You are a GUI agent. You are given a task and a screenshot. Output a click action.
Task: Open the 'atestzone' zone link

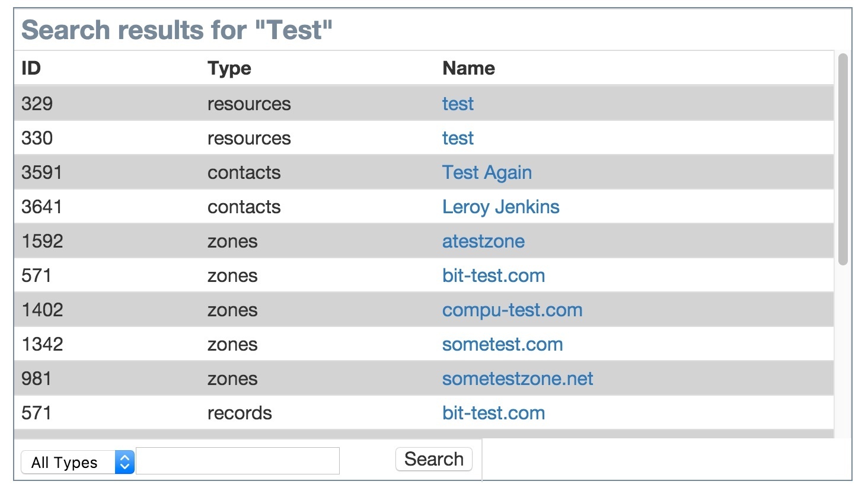[x=483, y=242]
